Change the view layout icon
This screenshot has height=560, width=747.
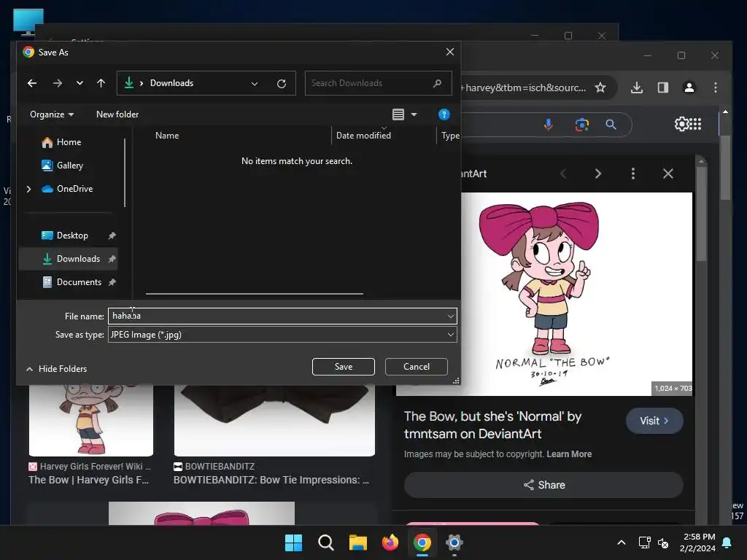(398, 114)
